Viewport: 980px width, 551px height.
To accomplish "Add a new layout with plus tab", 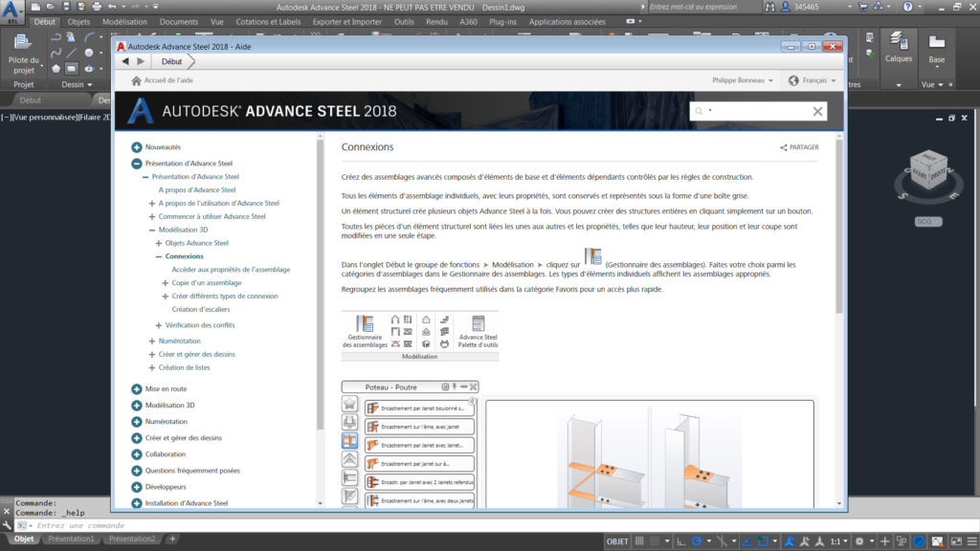I will click(x=172, y=539).
